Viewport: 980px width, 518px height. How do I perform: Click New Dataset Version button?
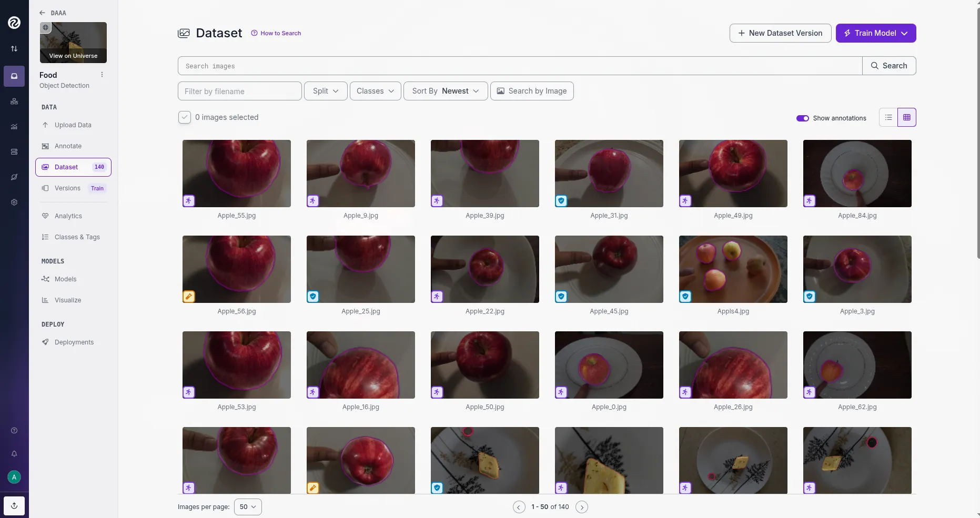point(780,33)
